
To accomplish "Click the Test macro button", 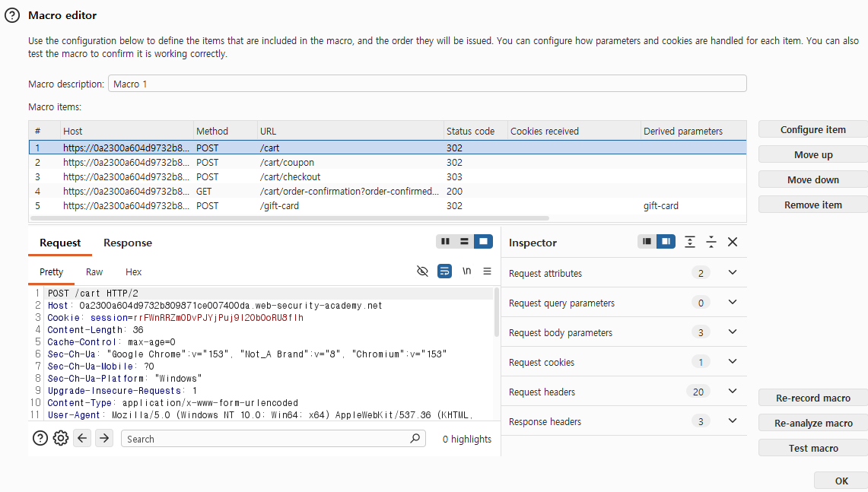I will pos(812,449).
